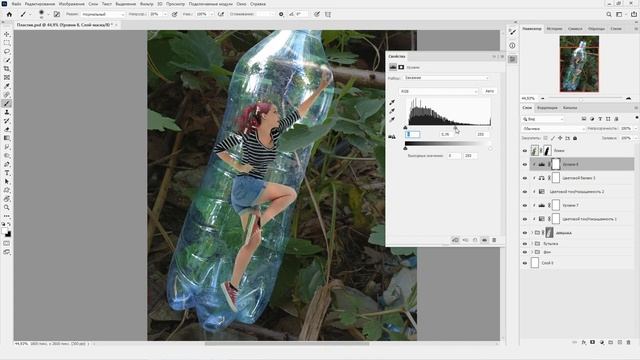The height and width of the screenshot is (360, 640).
Task: Open the Файл menu
Action: [16, 4]
